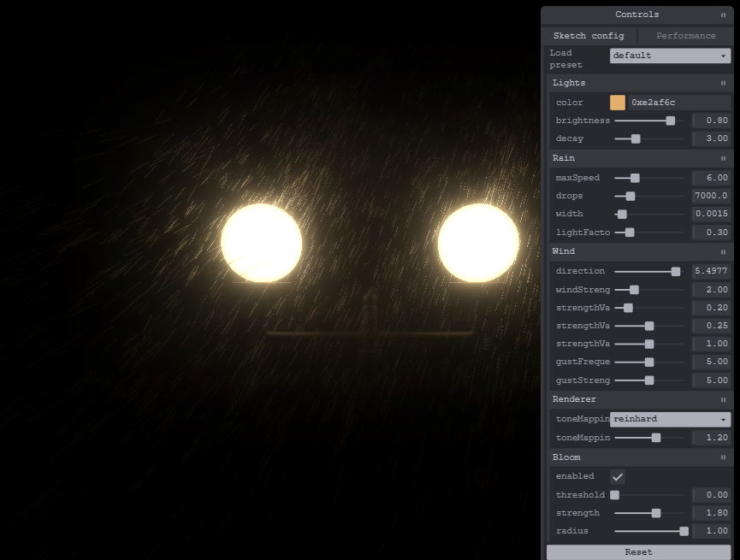Edit the bloom strength value 1.80
Screen dimensions: 740x560
click(x=711, y=513)
